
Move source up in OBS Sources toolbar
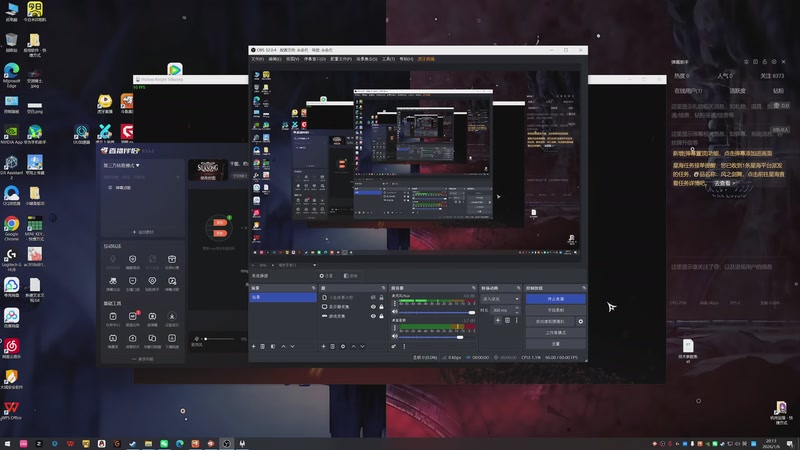[x=353, y=346]
